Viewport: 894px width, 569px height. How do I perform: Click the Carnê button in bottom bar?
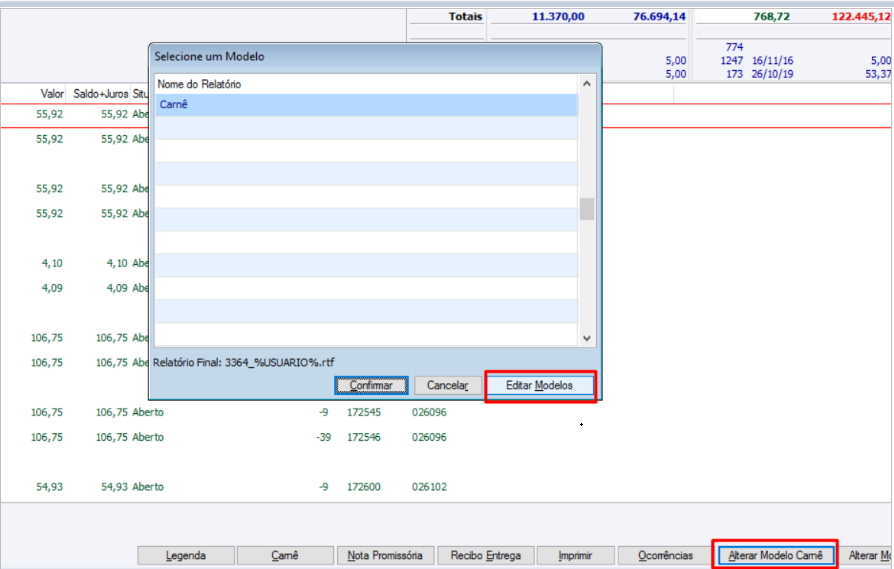pyautogui.click(x=285, y=555)
